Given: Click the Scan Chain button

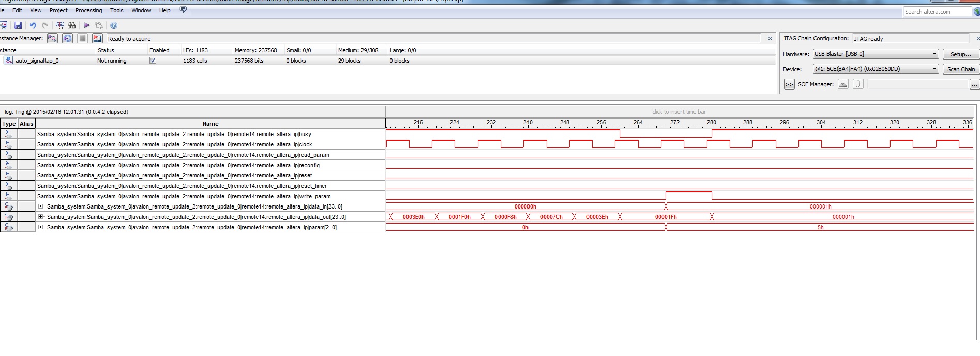Looking at the screenshot, I should [x=961, y=69].
